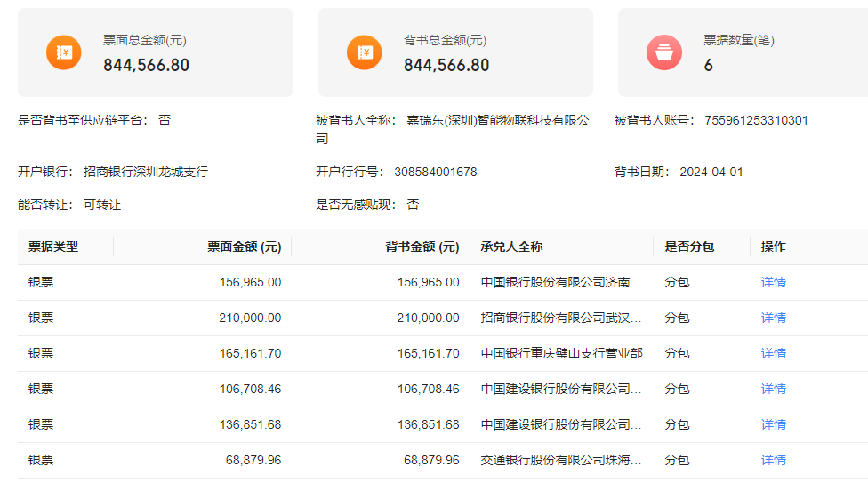The height and width of the screenshot is (483, 868).
Task: Click the 承兑人全称 column header
Action: [x=511, y=246]
